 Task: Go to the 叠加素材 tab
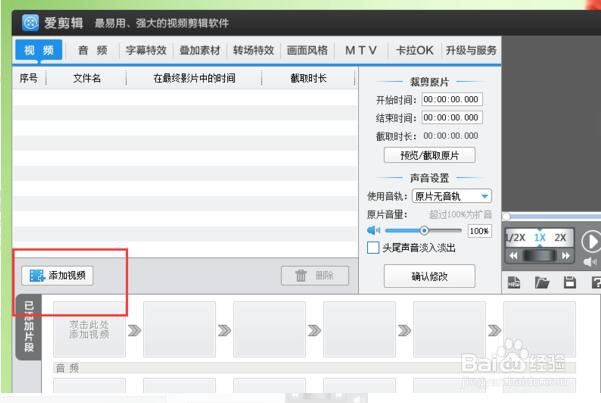[x=200, y=50]
